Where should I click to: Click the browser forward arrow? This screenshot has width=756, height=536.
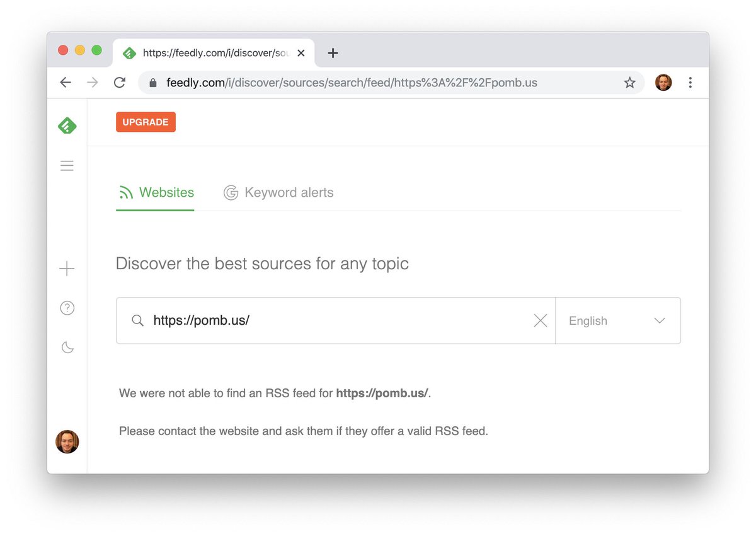[x=93, y=83]
